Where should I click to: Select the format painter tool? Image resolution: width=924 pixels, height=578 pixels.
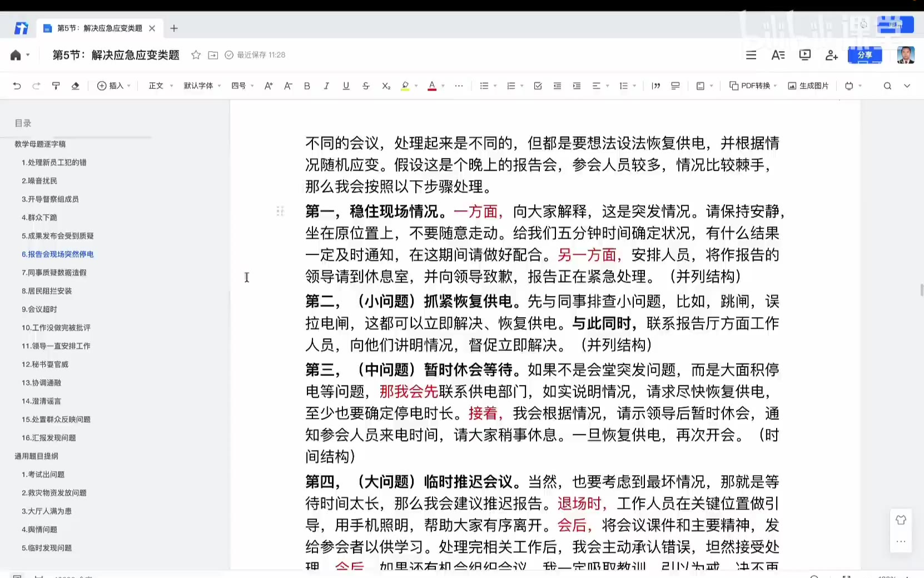point(56,86)
